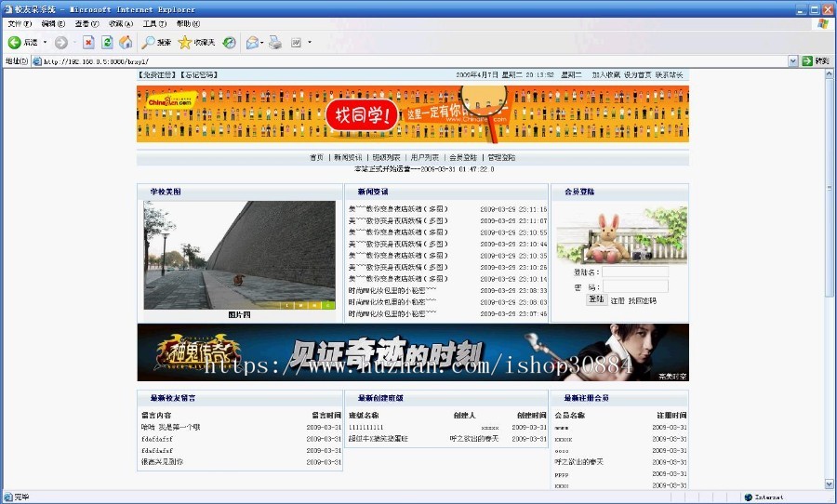The image size is (837, 504).
Task: Click the 注册 link beside login button
Action: pyautogui.click(x=618, y=301)
